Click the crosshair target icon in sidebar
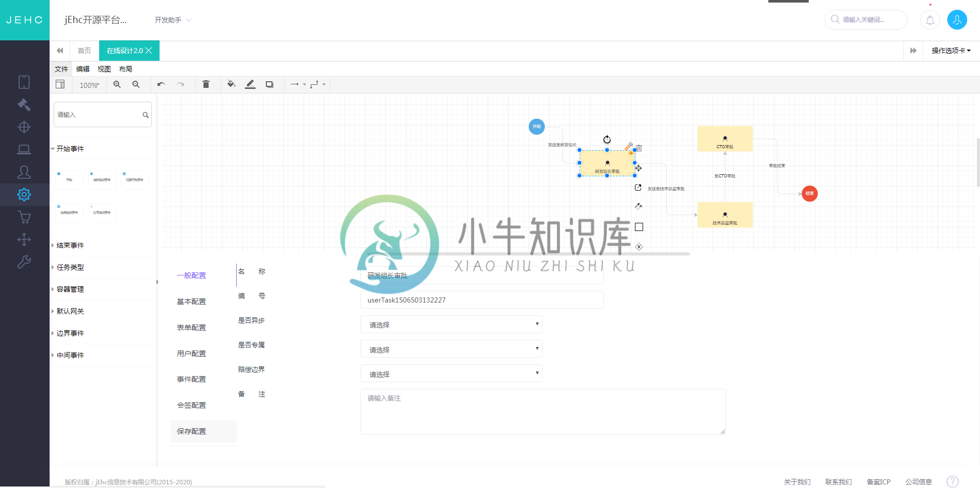Viewport: 980px width, 488px height. tap(24, 127)
